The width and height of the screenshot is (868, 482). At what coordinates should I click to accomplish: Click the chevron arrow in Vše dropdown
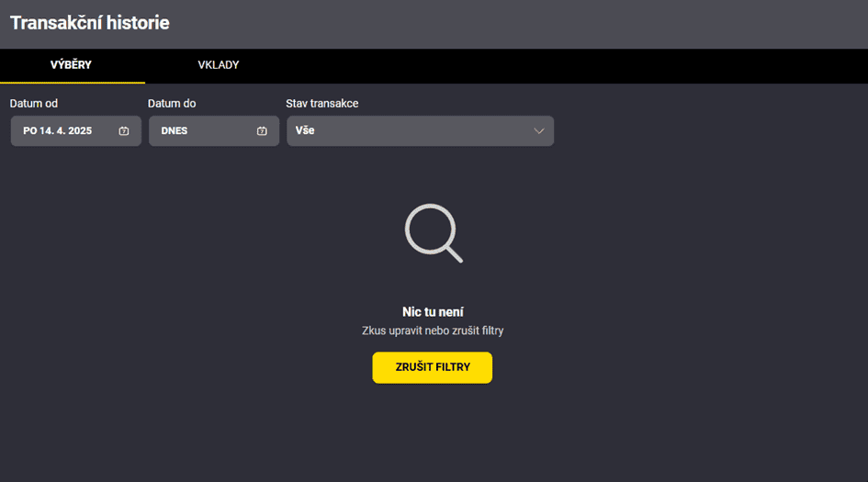coord(538,131)
